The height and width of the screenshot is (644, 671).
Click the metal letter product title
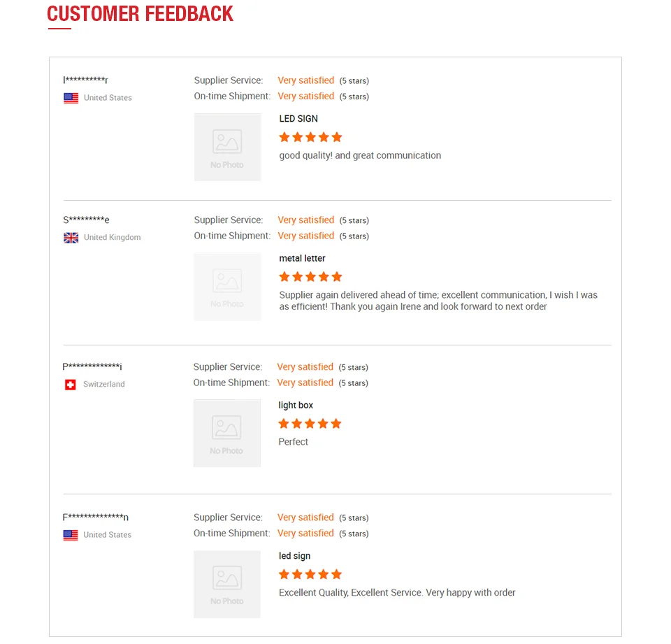pyautogui.click(x=302, y=259)
